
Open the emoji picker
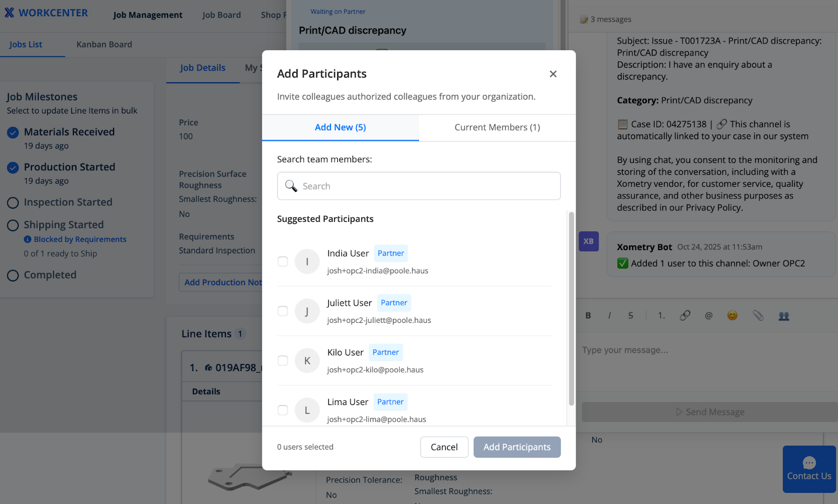[732, 315]
